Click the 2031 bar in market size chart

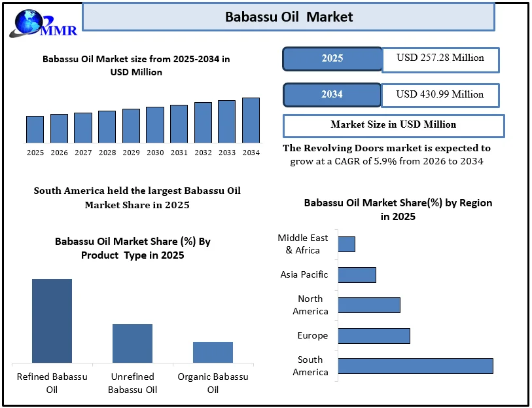pyautogui.click(x=179, y=124)
